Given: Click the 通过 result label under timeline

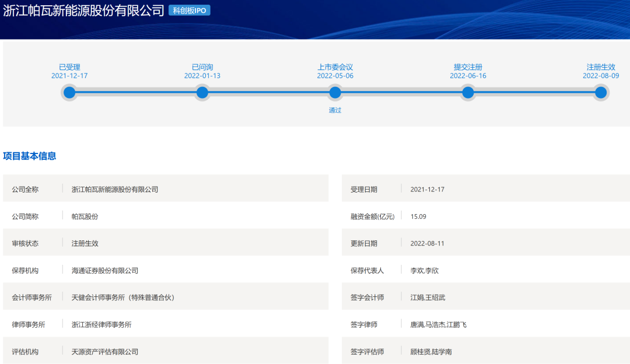Looking at the screenshot, I should tap(335, 110).
